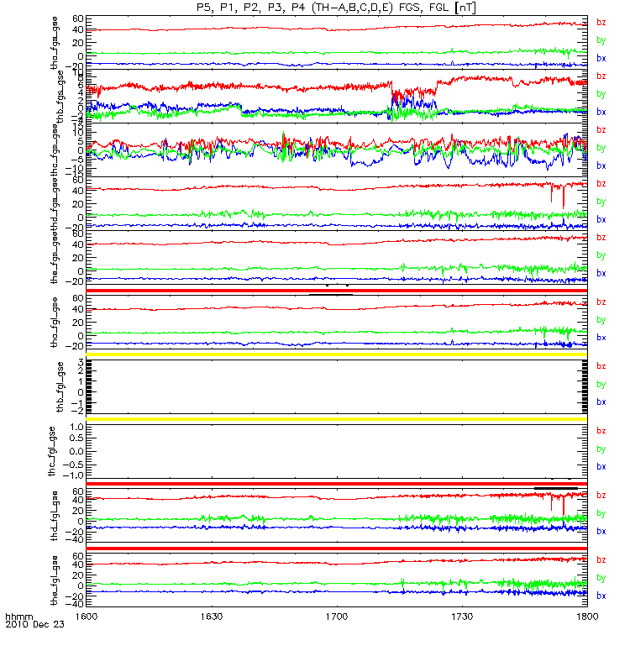Pick the bz label of the thc_fgs_gse panel
Screen dimensions: 630x672
coord(601,130)
